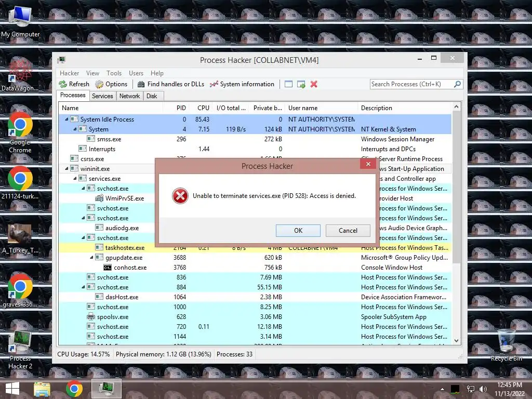
Task: Click the scroll down arrow
Action: coord(456,341)
